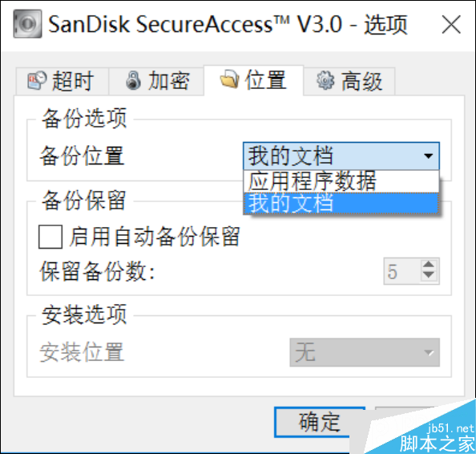Open the 超时 tab

coord(63,81)
